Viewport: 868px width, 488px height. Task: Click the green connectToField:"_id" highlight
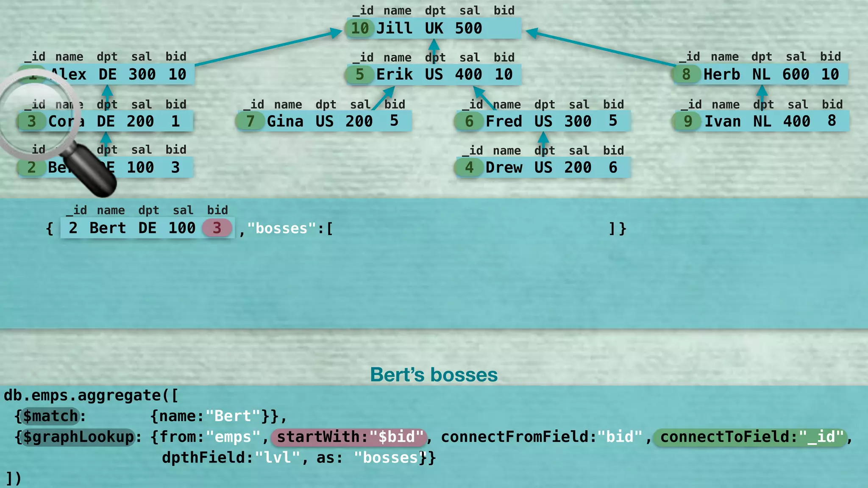coord(751,437)
